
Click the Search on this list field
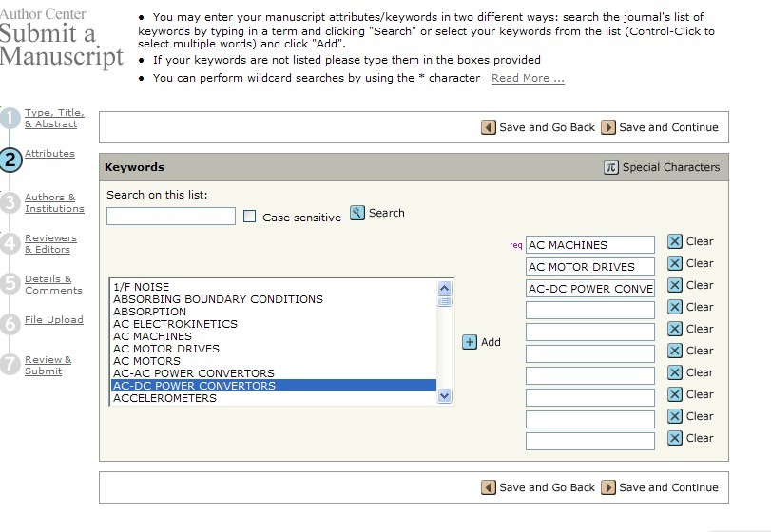tap(171, 217)
